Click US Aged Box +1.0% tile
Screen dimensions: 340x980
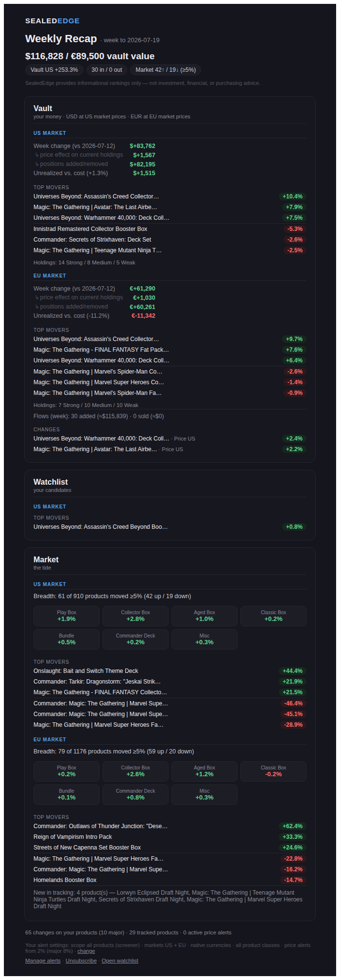tap(204, 616)
